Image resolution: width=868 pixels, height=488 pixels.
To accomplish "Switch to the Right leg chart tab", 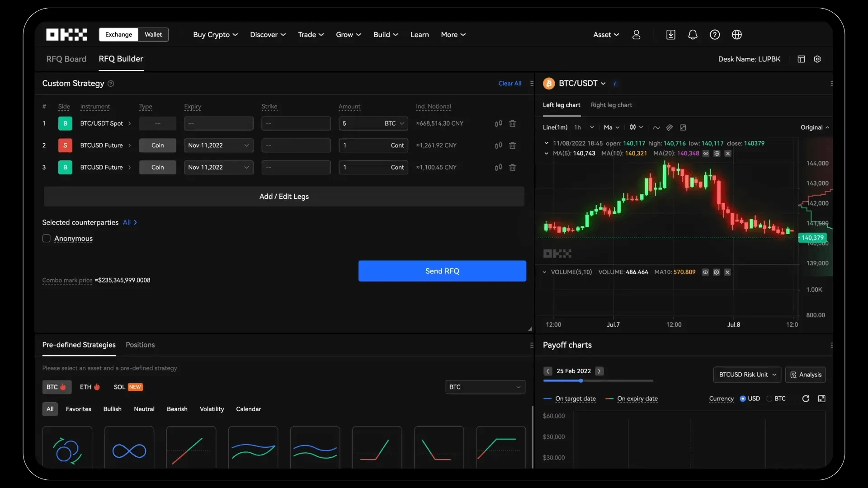I will [612, 104].
